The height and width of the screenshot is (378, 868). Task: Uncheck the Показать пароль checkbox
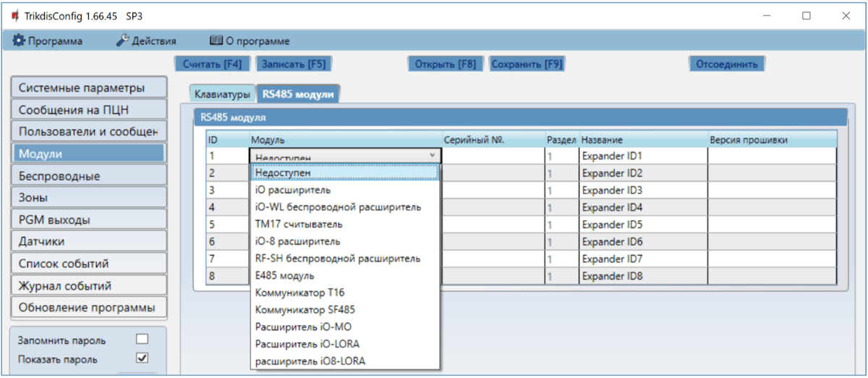[x=142, y=358]
